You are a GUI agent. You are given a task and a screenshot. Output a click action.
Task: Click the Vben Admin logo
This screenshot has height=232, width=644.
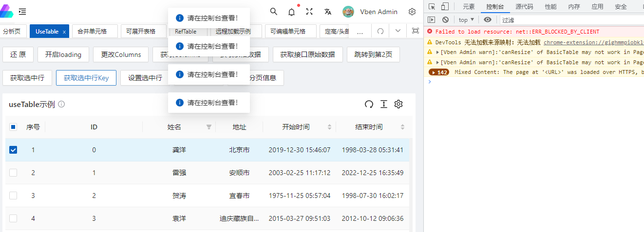7,12
